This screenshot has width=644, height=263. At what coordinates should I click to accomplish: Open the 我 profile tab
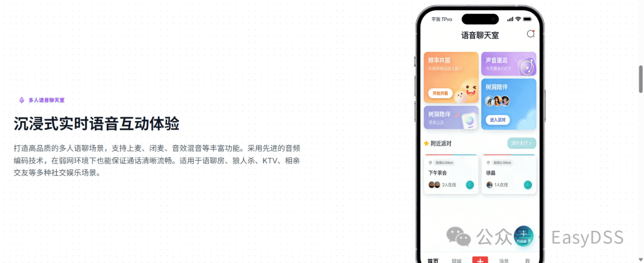click(x=527, y=261)
